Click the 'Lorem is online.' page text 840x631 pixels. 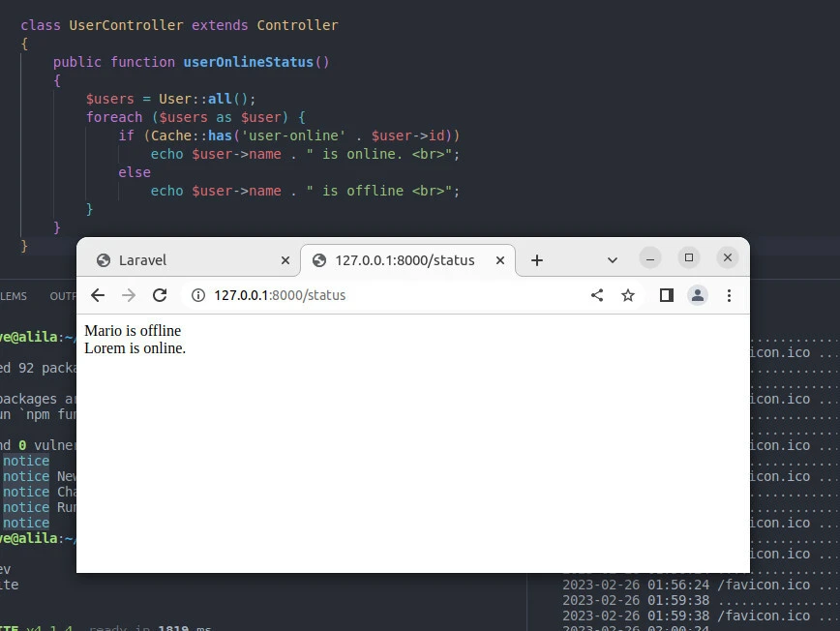pyautogui.click(x=135, y=348)
